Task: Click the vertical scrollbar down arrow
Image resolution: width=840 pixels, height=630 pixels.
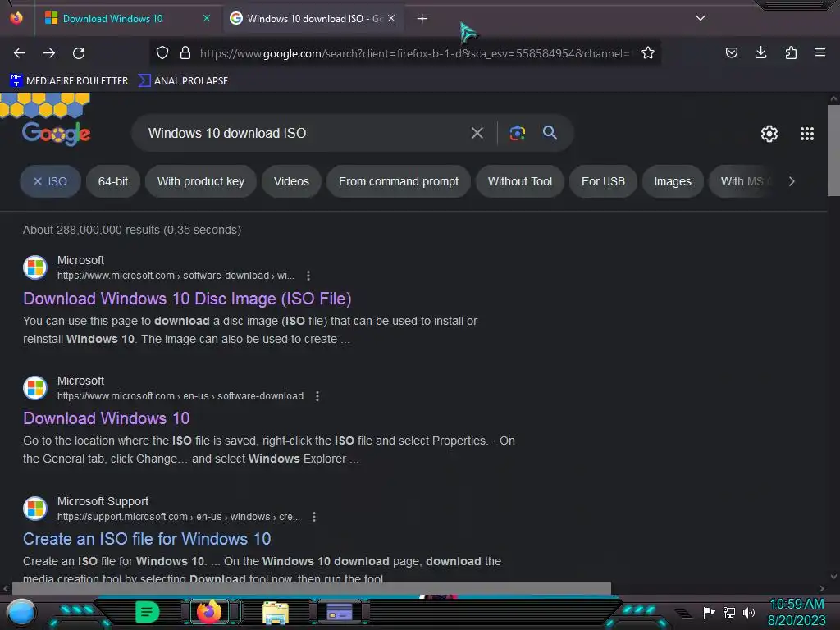Action: (x=833, y=577)
